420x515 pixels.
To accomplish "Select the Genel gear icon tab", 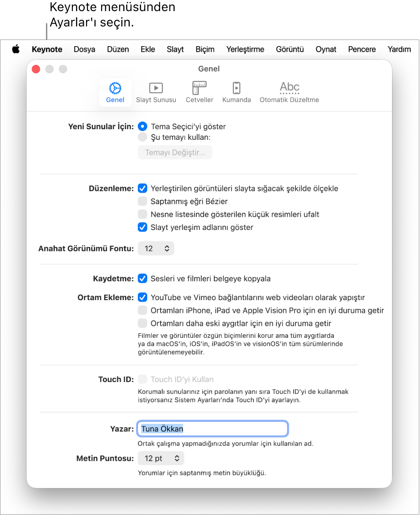I will [x=115, y=92].
